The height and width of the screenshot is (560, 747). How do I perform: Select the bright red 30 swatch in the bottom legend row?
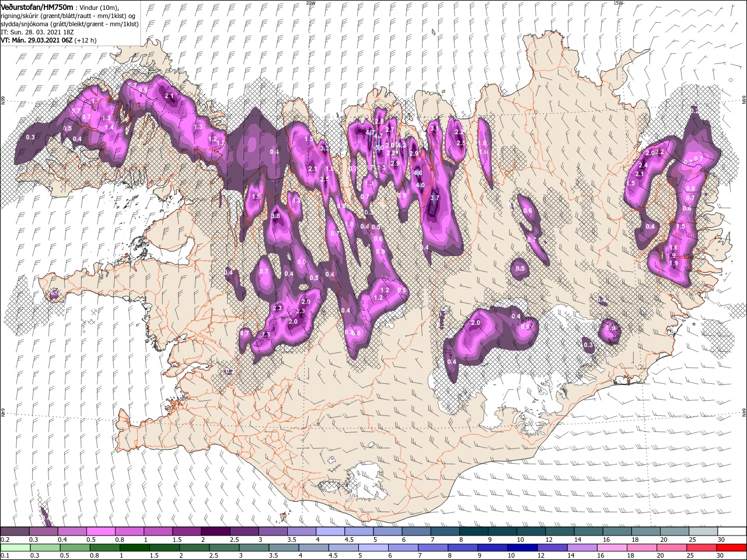click(731, 548)
